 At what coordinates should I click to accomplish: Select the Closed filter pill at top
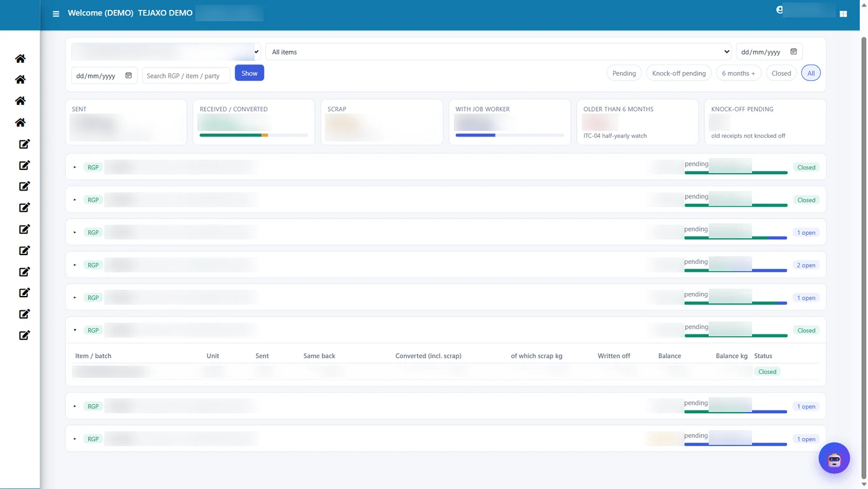coord(781,73)
